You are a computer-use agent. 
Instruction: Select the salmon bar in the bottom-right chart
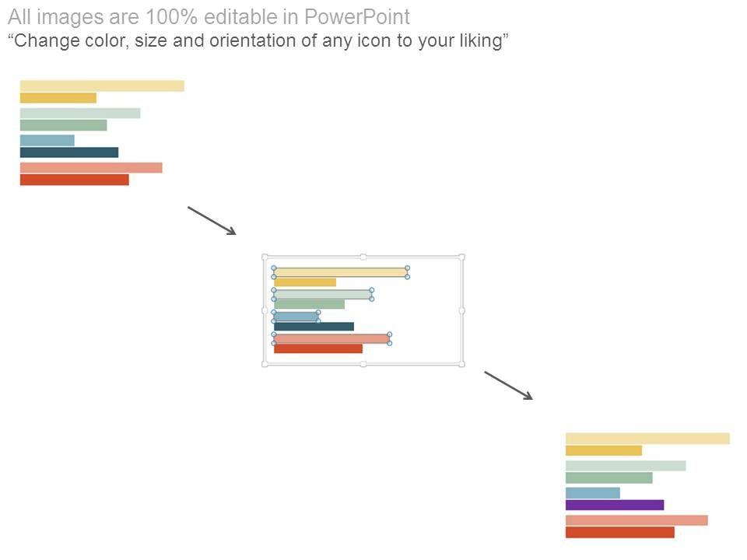pos(636,520)
